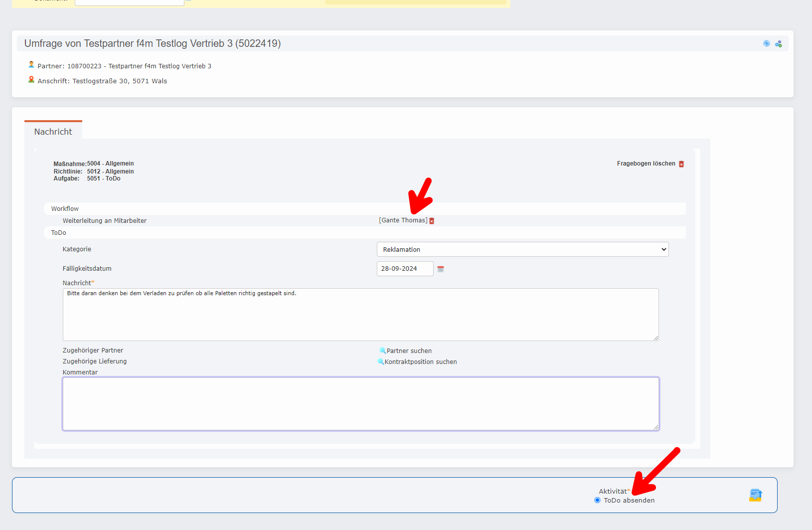Click the Partner suchen link

[409, 351]
